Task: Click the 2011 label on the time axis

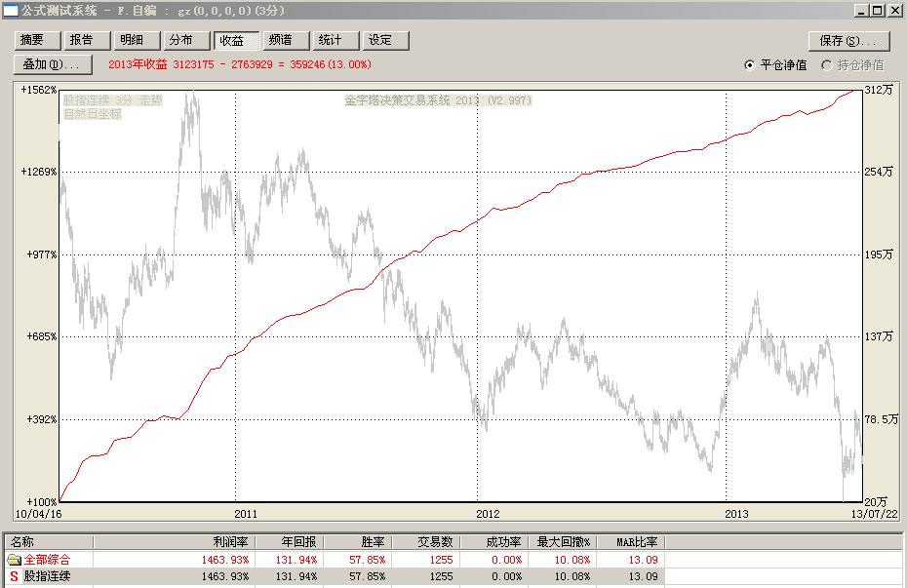Action: pyautogui.click(x=246, y=514)
